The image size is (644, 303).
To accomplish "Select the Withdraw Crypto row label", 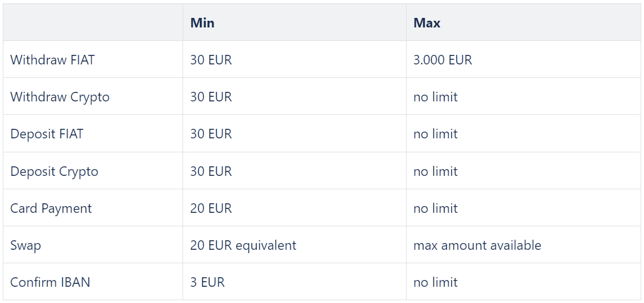I will tap(60, 97).
